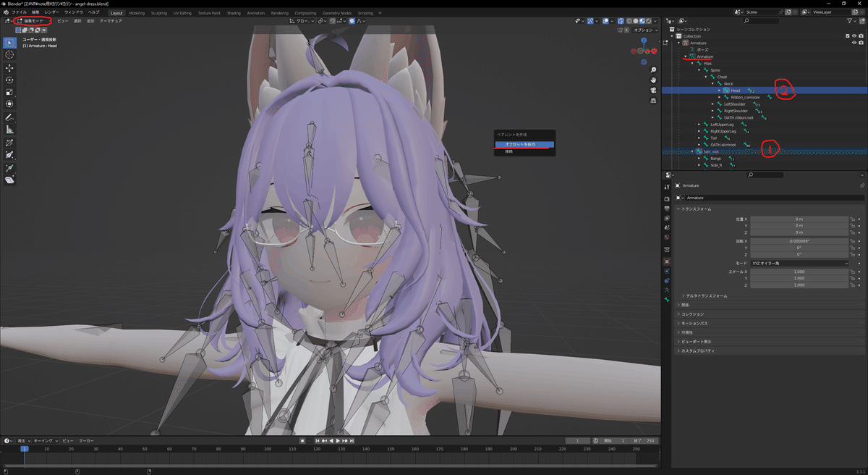Screen dimensions: 868x475
Task: Select the Bone Size tool
Action: (9, 155)
